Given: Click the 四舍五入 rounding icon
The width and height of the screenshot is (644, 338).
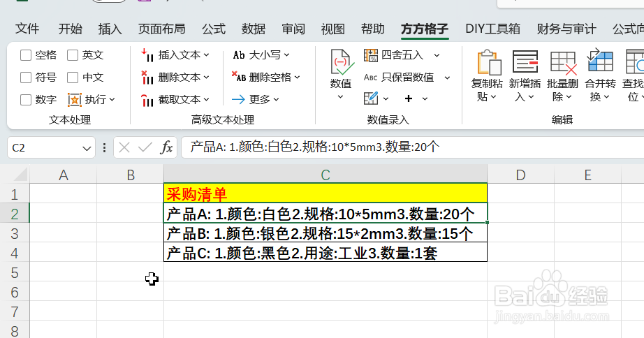Looking at the screenshot, I should pos(370,55).
